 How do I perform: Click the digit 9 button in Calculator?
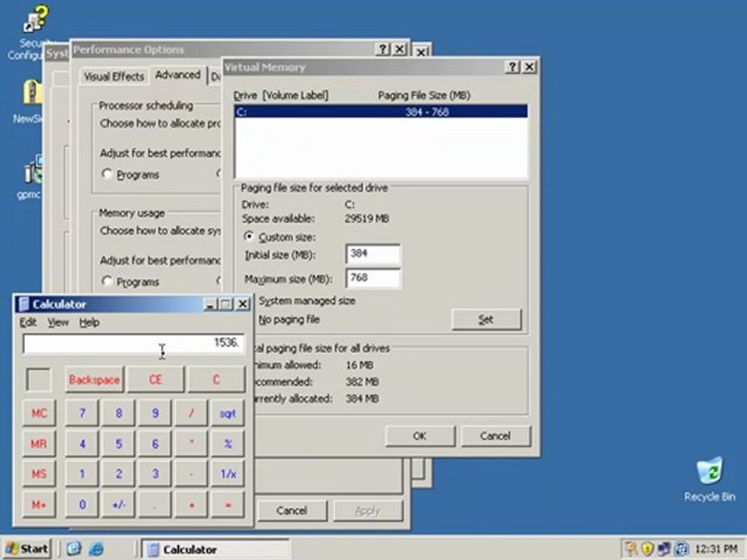click(155, 413)
